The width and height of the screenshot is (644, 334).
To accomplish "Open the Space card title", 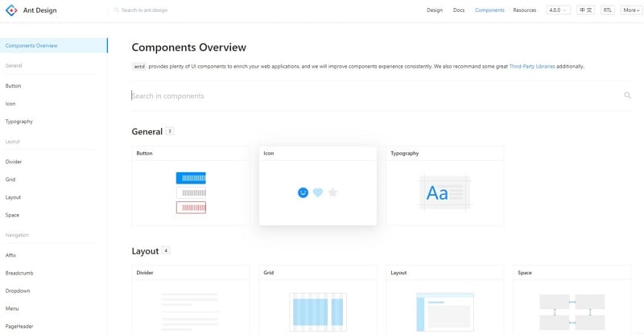I will (x=525, y=273).
